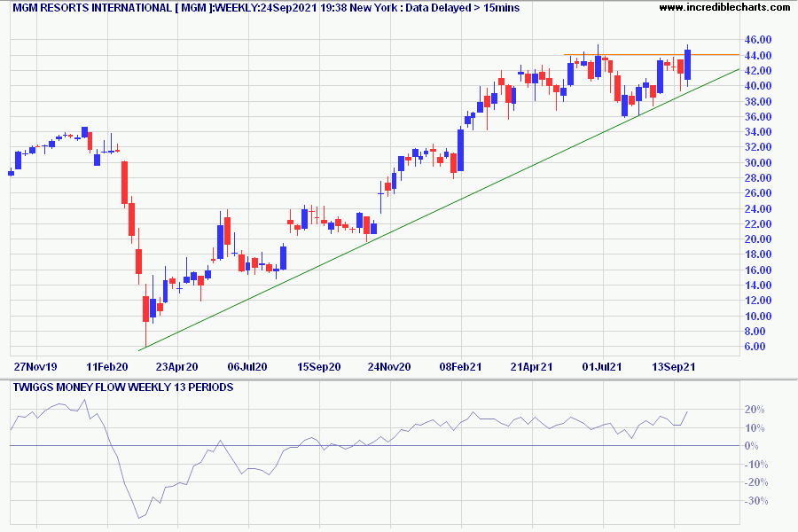The width and height of the screenshot is (798, 532).
Task: Click the large blue February 2021 candle
Action: coord(460,150)
